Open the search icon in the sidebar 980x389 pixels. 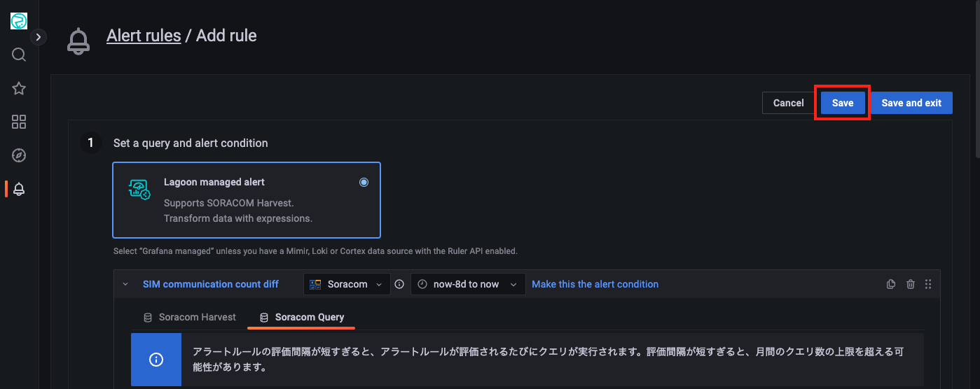click(19, 55)
